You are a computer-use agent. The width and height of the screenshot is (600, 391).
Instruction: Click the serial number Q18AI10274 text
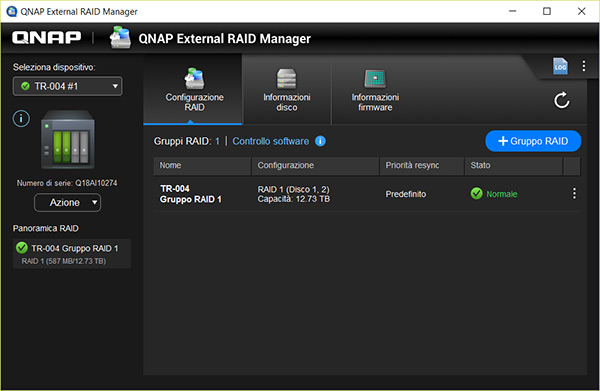tap(96, 183)
